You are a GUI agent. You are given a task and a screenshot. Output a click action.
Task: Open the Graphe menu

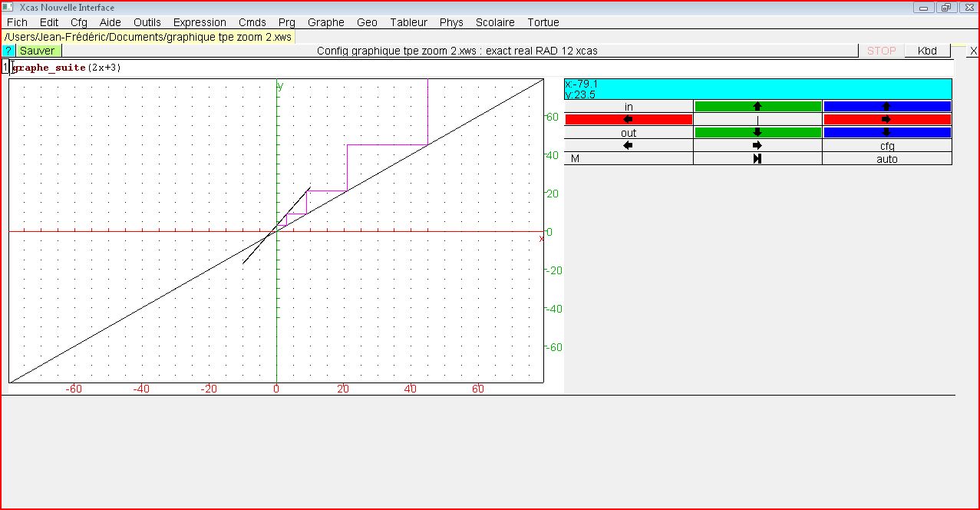[326, 22]
